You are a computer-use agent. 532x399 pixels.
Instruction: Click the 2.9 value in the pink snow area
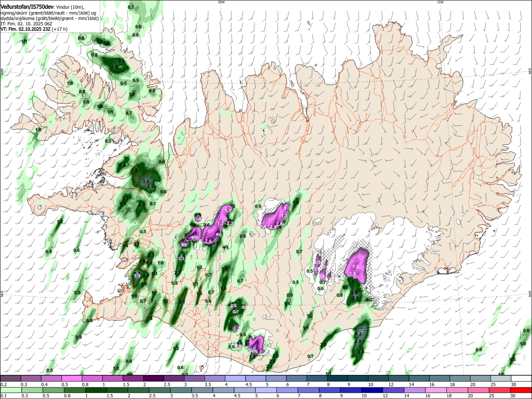click(x=209, y=241)
